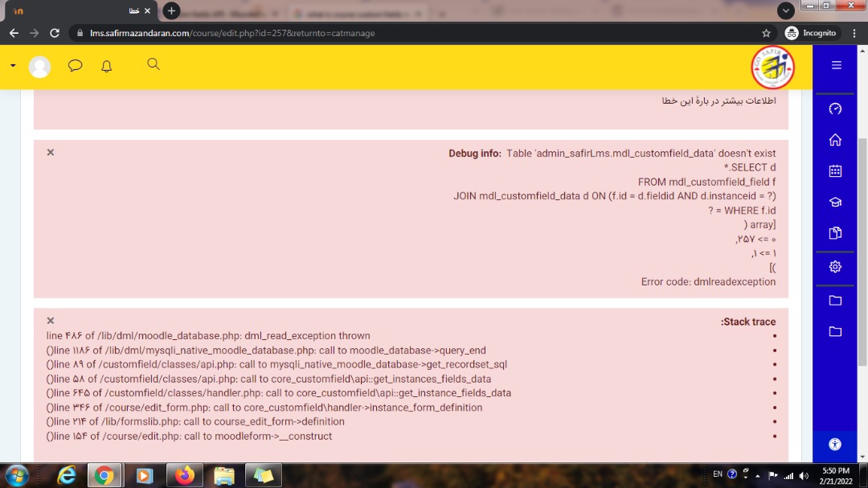This screenshot has width=868, height=488.
Task: Bookmark this page with the star
Action: tap(766, 33)
